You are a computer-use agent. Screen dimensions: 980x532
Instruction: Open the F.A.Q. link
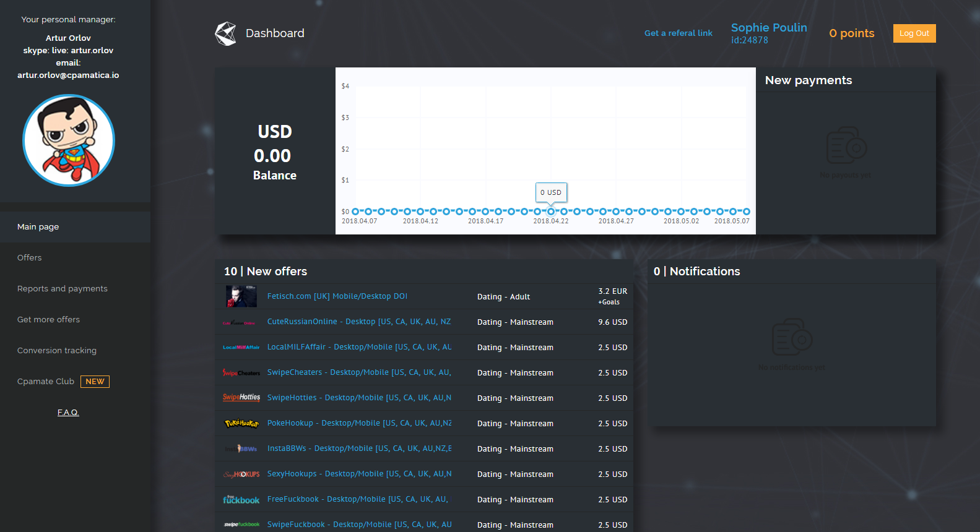click(x=68, y=413)
